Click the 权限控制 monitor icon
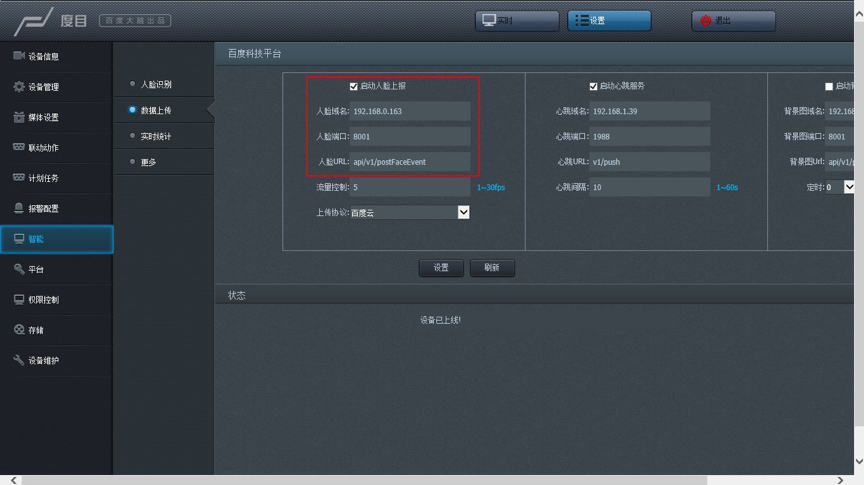The width and height of the screenshot is (864, 485). click(x=19, y=299)
